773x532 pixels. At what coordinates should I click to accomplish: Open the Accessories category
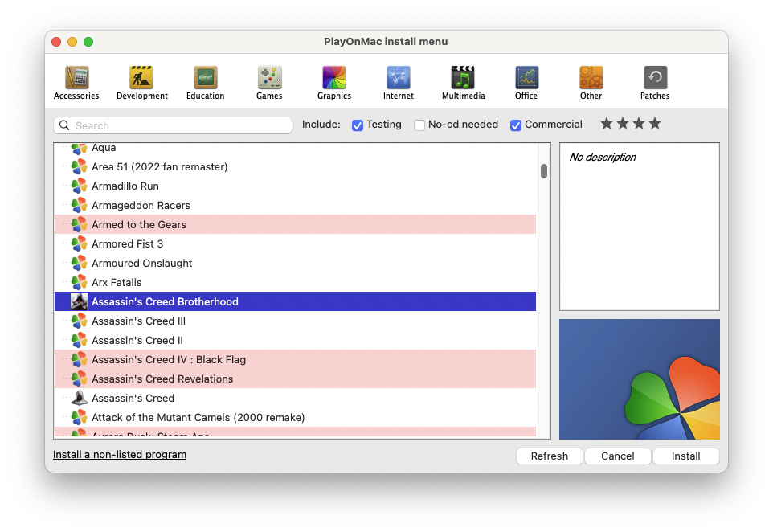[x=76, y=83]
